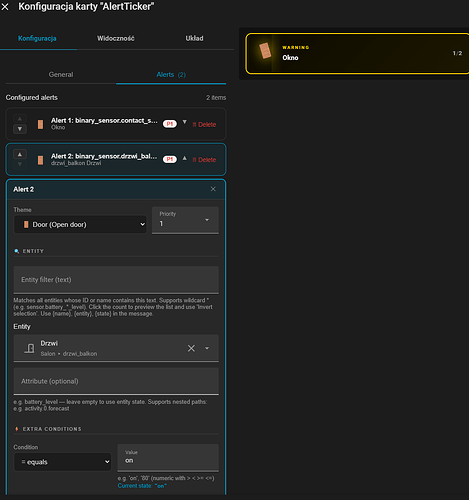This screenshot has height=500, width=469.
Task: Move Alert 2 up with arrow button
Action: click(20, 154)
